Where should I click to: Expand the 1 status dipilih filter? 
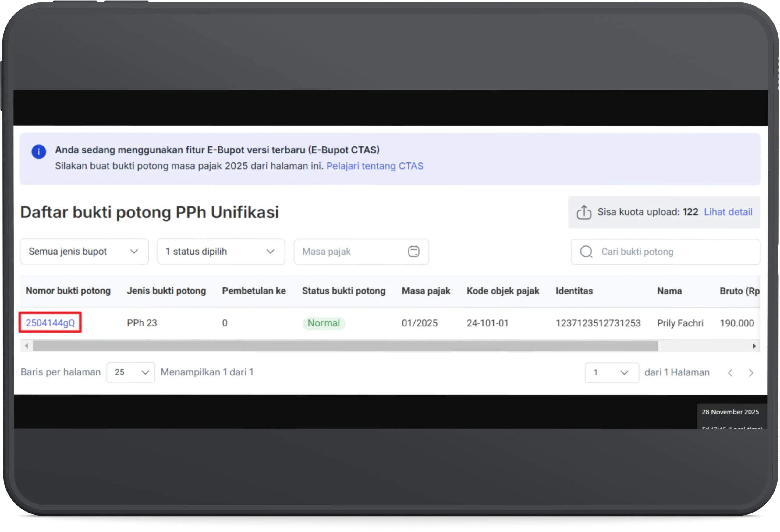(x=221, y=252)
